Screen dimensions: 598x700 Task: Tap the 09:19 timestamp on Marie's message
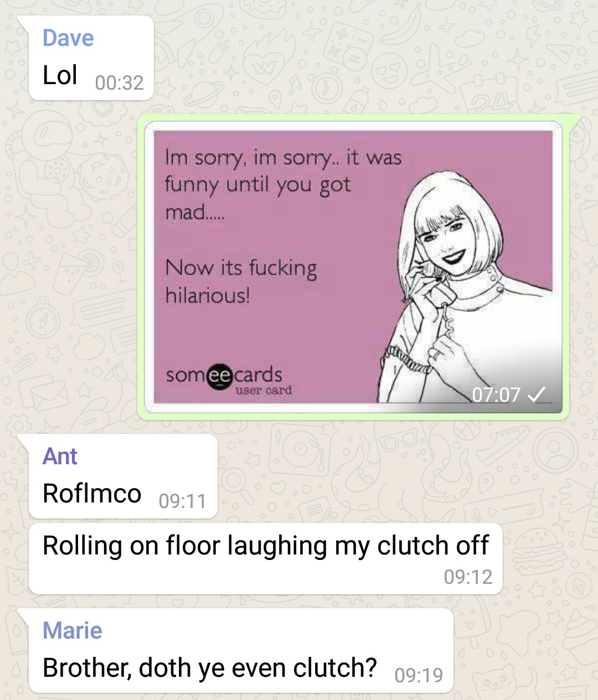point(419,675)
